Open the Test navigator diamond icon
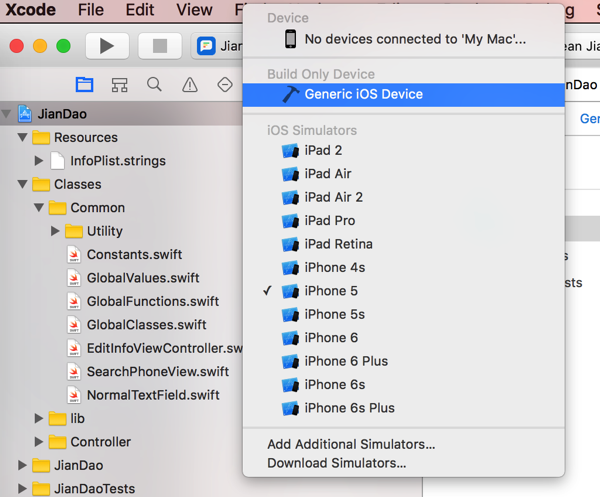This screenshot has width=600, height=497. tap(224, 84)
